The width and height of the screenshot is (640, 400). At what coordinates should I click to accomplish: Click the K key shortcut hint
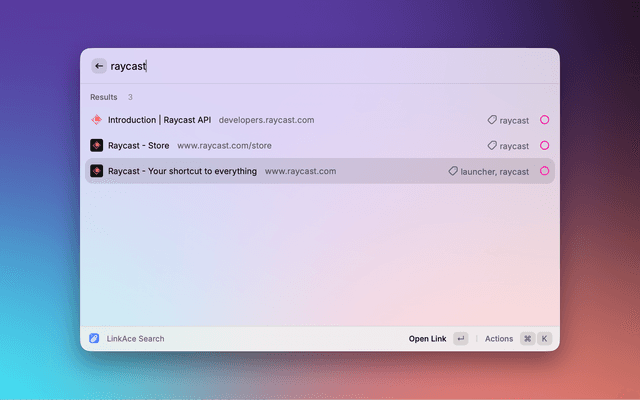coord(544,338)
